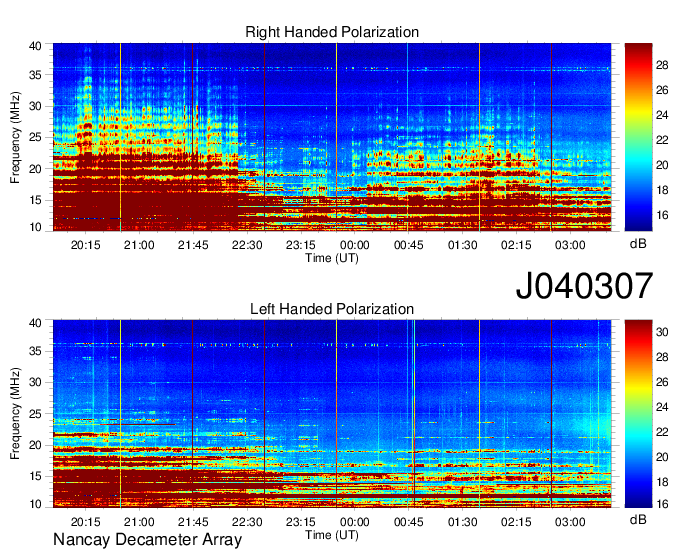Screen dimensions: 680x552
Task: Click the 20 MHz tick on Right Handed plot
Action: click(35, 169)
